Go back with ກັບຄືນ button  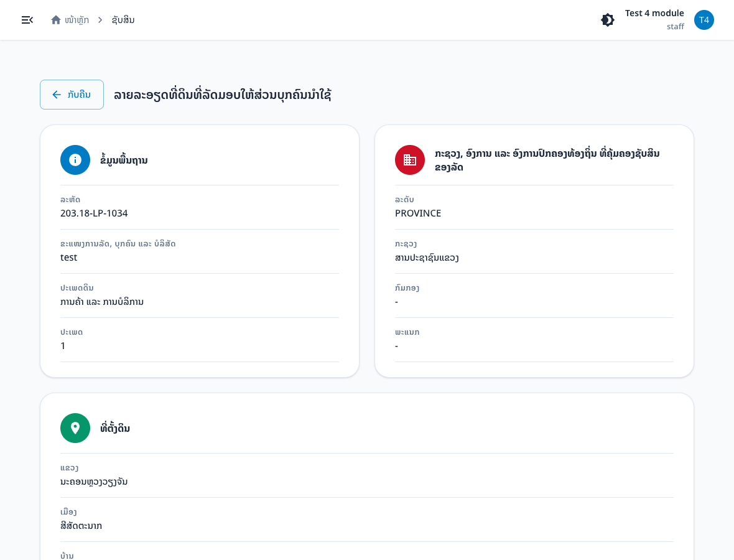click(72, 95)
